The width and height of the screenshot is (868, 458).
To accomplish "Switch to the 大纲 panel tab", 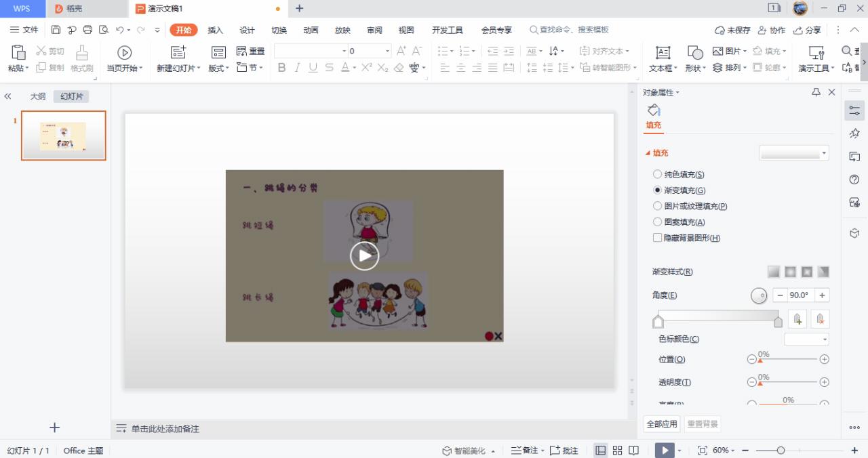I will tap(37, 96).
